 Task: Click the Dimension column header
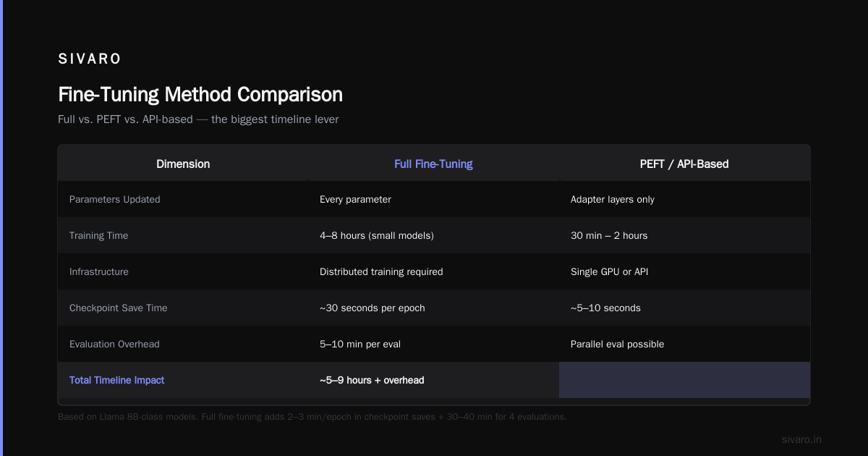click(183, 164)
